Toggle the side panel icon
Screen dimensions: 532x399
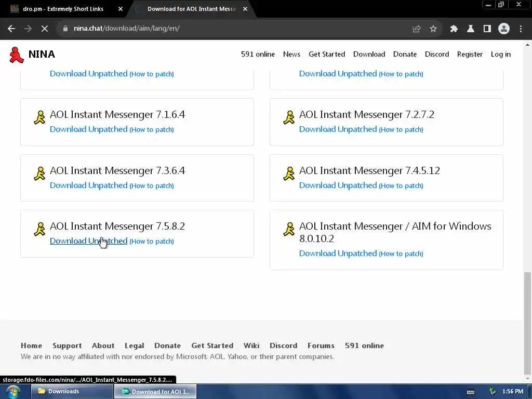(x=487, y=29)
